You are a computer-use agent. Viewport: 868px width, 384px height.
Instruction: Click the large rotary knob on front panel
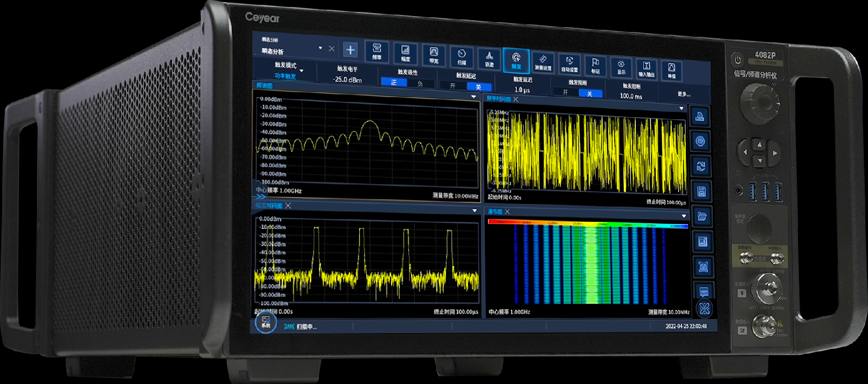[x=760, y=103]
